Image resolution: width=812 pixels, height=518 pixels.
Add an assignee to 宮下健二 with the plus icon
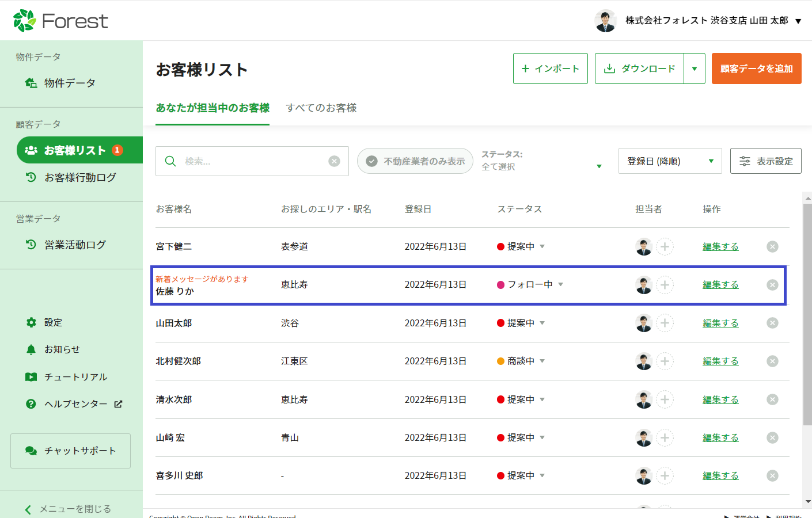tap(665, 247)
